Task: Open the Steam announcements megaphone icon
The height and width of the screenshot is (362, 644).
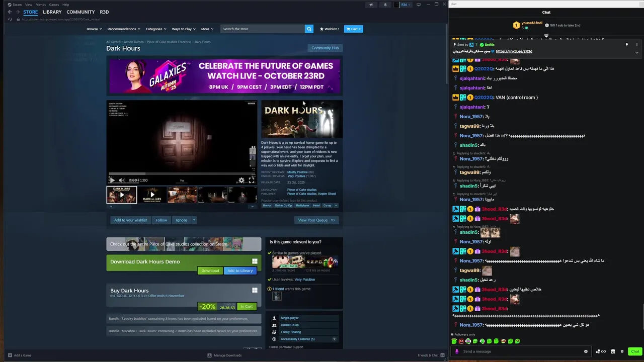Action: point(371,5)
